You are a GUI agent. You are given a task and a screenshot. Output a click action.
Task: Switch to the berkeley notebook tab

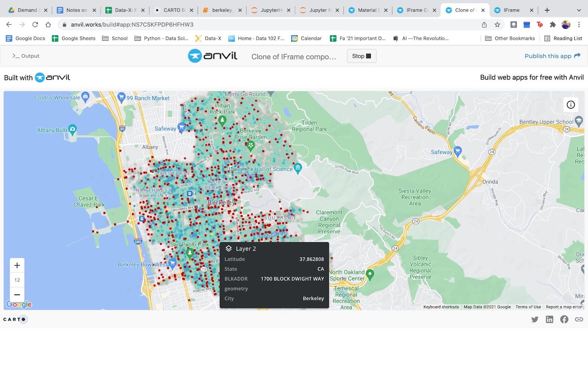click(222, 10)
